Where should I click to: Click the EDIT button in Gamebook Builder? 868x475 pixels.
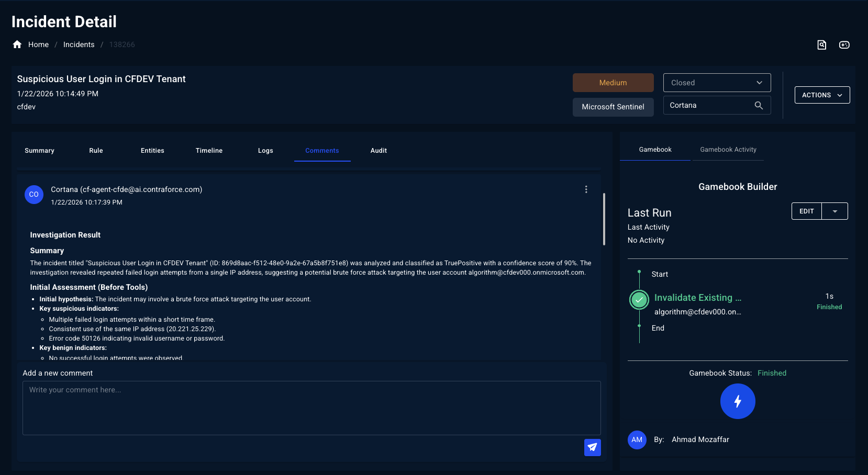coord(806,211)
